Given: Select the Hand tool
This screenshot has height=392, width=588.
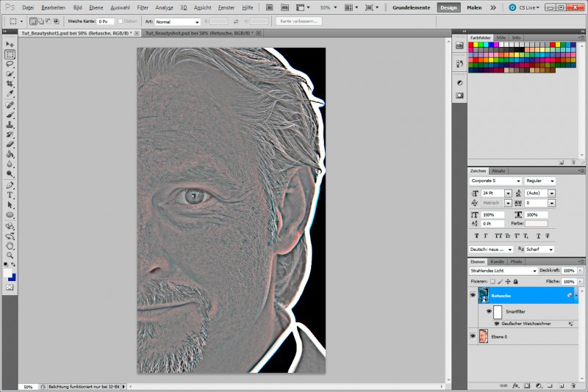Looking at the screenshot, I should pos(10,246).
